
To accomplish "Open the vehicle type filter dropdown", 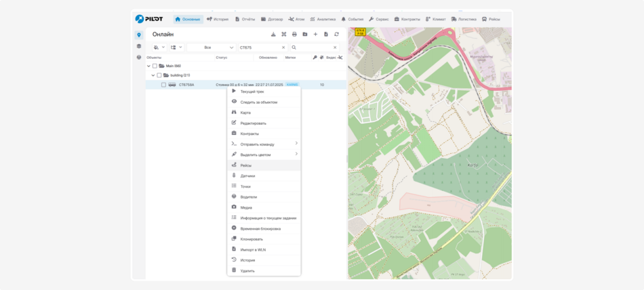I will point(160,47).
